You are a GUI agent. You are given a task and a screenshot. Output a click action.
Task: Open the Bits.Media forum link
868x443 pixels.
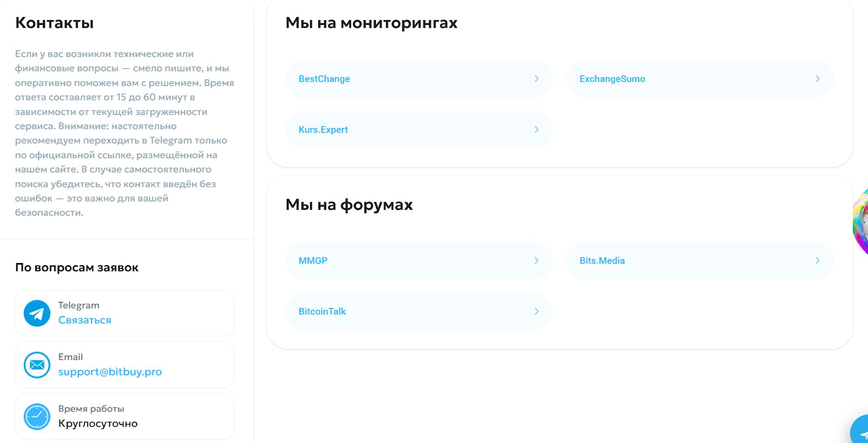coord(700,260)
